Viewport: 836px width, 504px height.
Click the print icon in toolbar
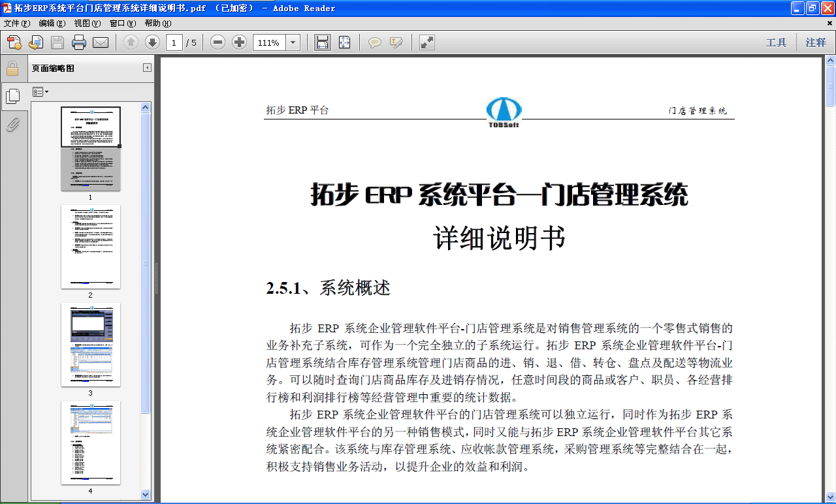(x=79, y=43)
